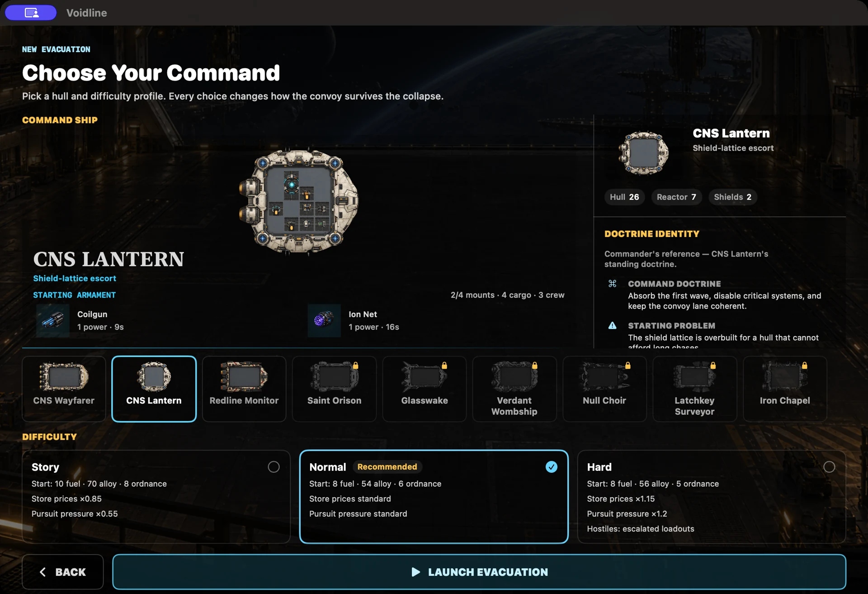This screenshot has width=868, height=594.
Task: Click the '2/4 mounts · 4 cargo · 3 crew' text
Action: click(x=507, y=295)
